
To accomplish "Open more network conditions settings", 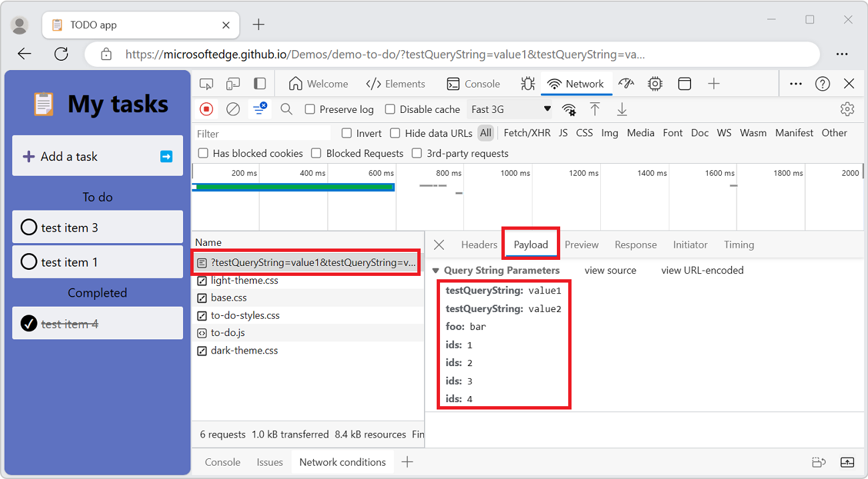I will (568, 109).
